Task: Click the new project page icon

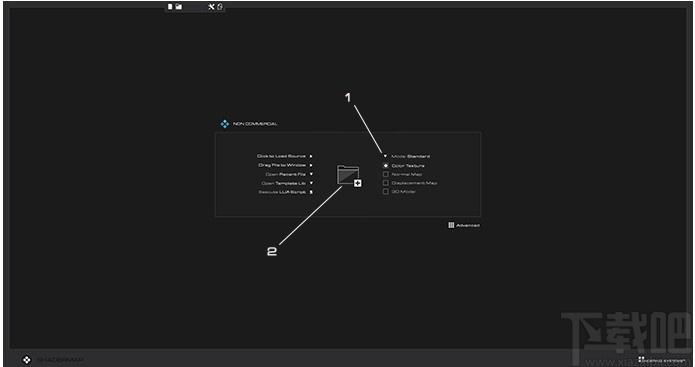Action: (170, 7)
